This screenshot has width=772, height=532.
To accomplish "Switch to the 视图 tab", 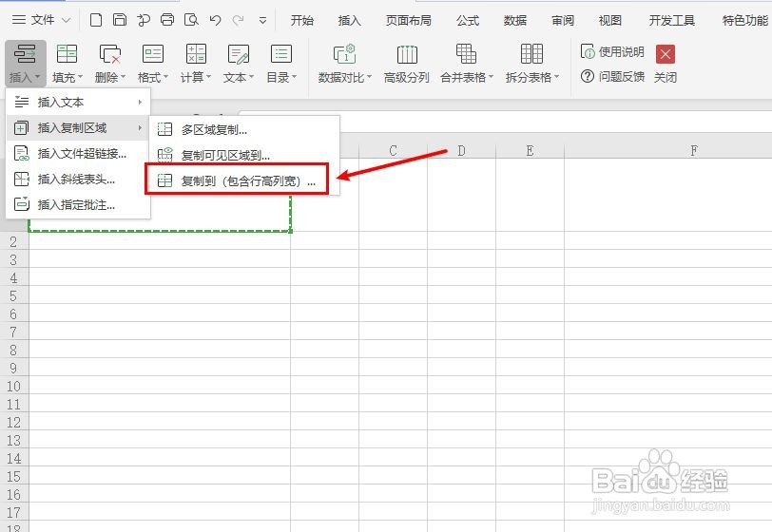I will pyautogui.click(x=610, y=20).
